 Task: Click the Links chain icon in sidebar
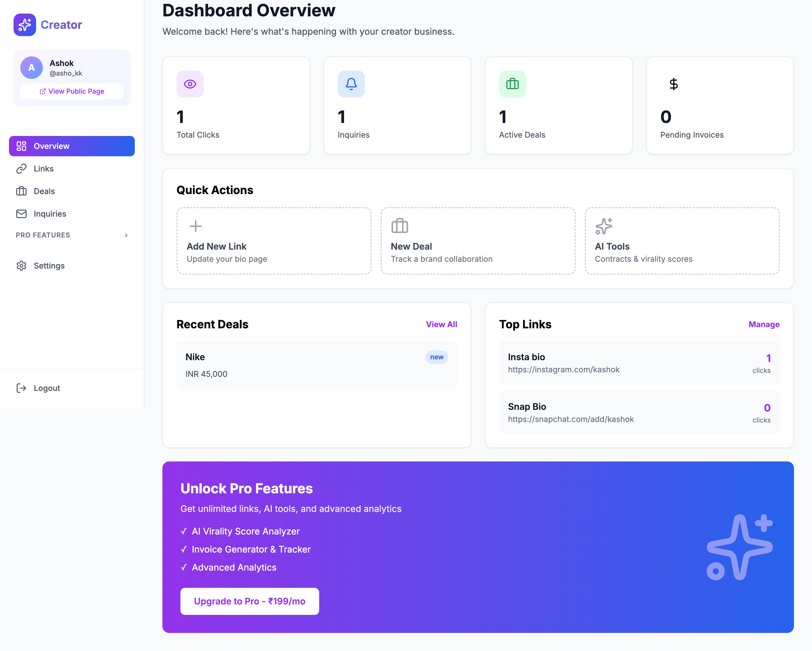[21, 168]
